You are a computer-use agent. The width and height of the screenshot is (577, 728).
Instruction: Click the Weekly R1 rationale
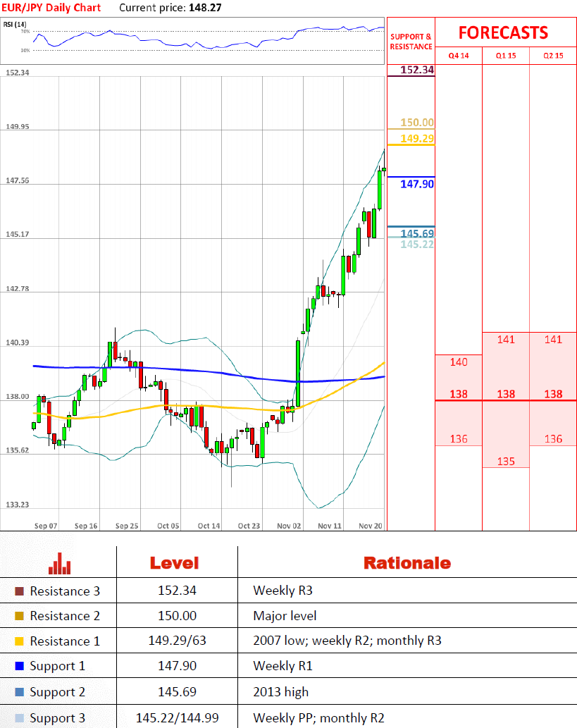coord(283,666)
